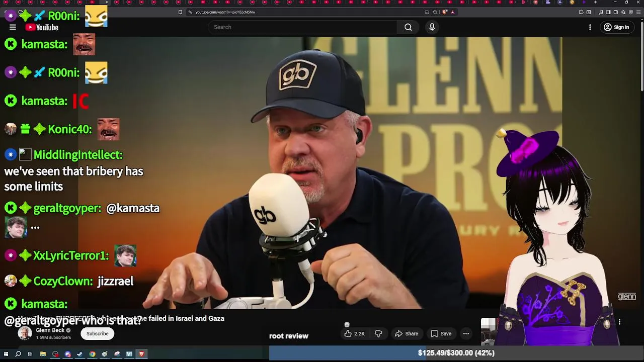Open the Brave Rewards triangle icon
This screenshot has height=362, width=644.
point(452,12)
